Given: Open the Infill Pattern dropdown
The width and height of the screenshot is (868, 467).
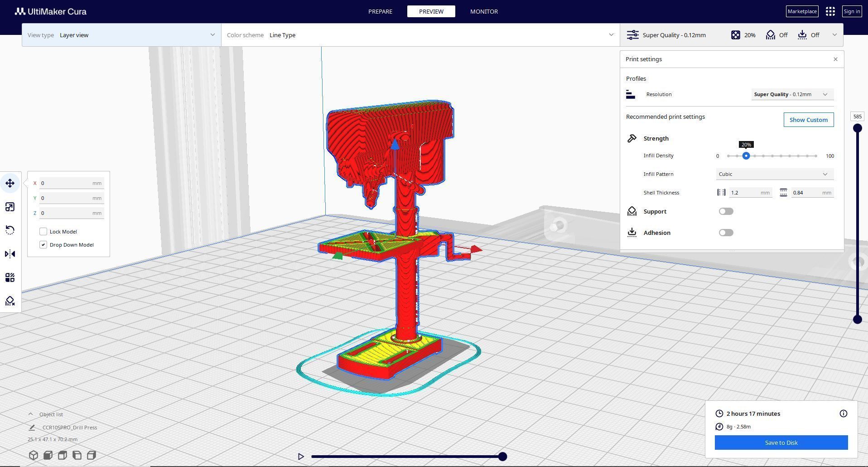Looking at the screenshot, I should [775, 174].
